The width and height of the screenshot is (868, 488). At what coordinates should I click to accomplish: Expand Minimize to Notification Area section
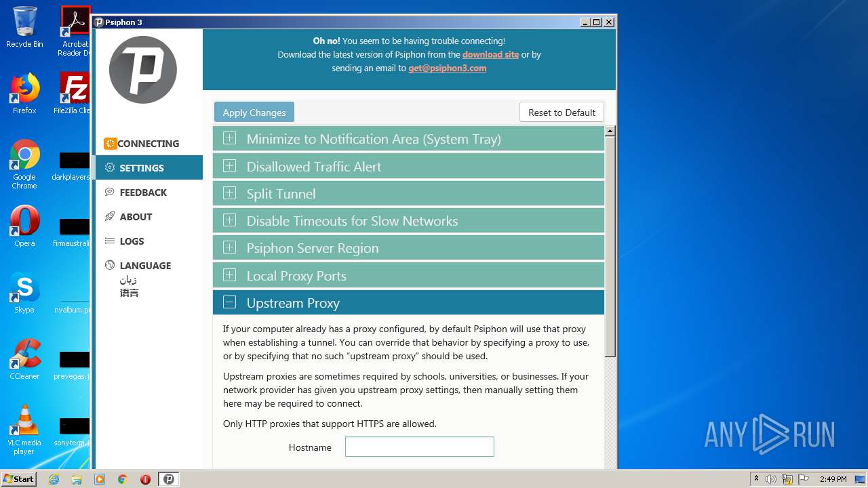tap(408, 139)
